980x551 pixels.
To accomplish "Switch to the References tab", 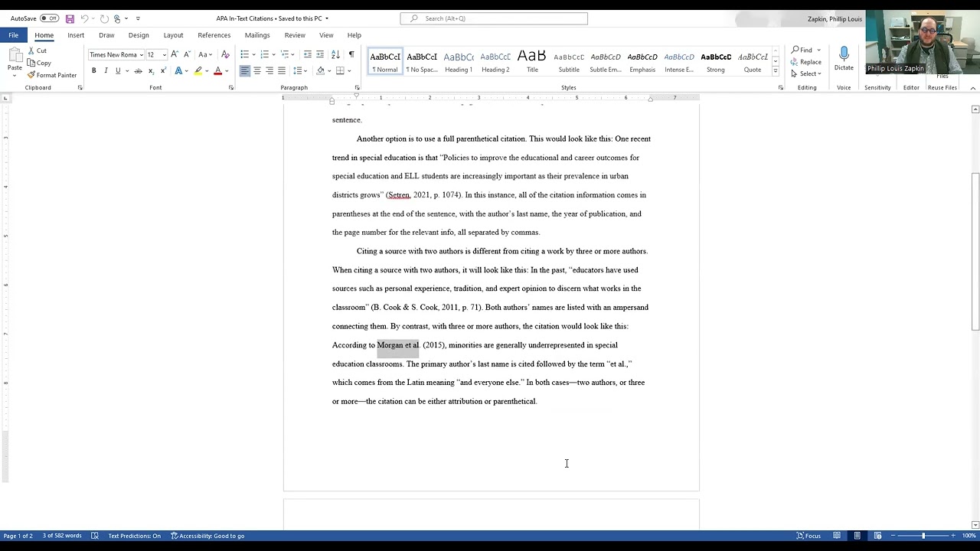I will [x=214, y=35].
